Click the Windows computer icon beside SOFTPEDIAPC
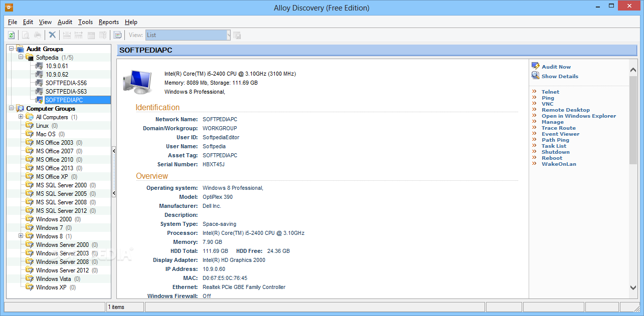The image size is (644, 316). [x=39, y=100]
